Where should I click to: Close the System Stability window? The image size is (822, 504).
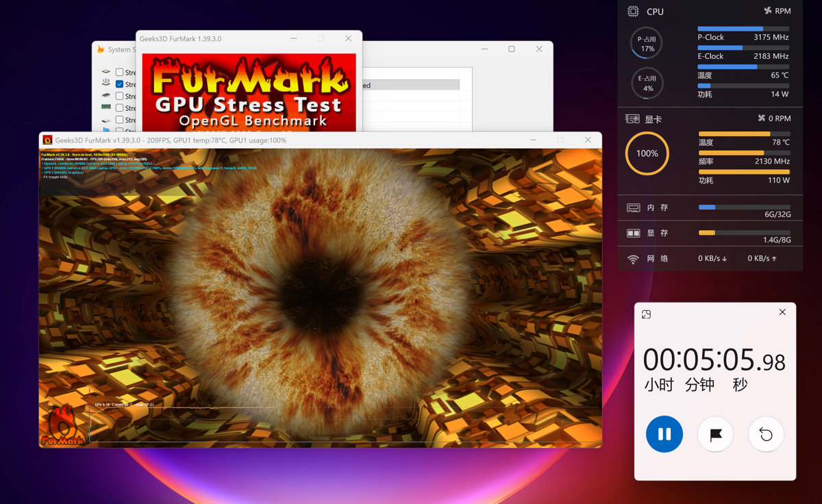(x=539, y=49)
